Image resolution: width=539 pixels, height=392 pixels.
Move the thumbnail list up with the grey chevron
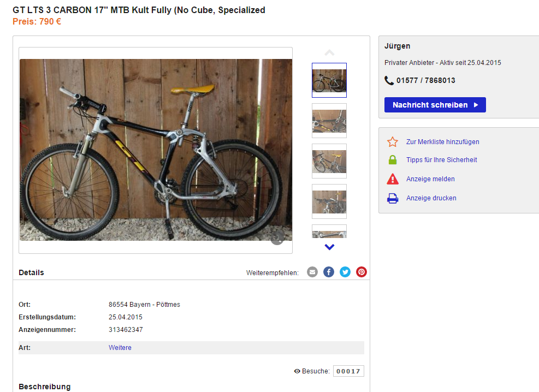[x=329, y=52]
